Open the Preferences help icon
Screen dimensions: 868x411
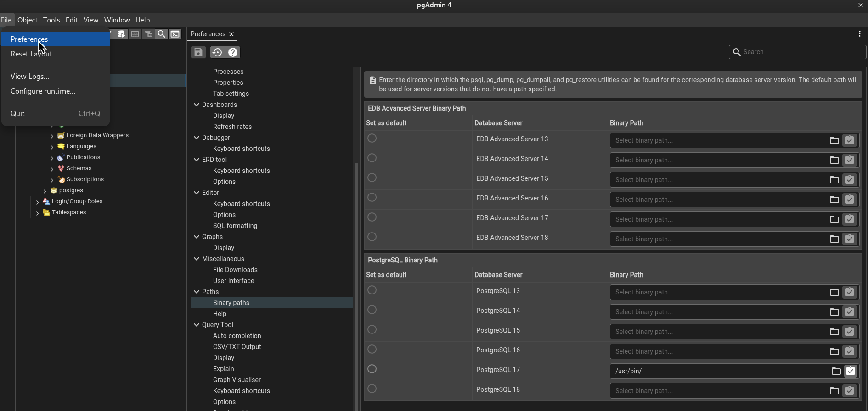tap(233, 52)
